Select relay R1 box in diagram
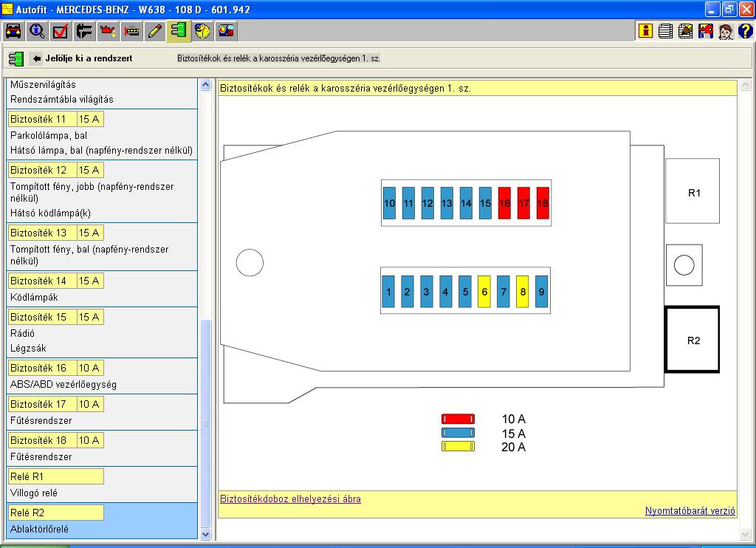Screen dimensions: 756x548 click(693, 191)
